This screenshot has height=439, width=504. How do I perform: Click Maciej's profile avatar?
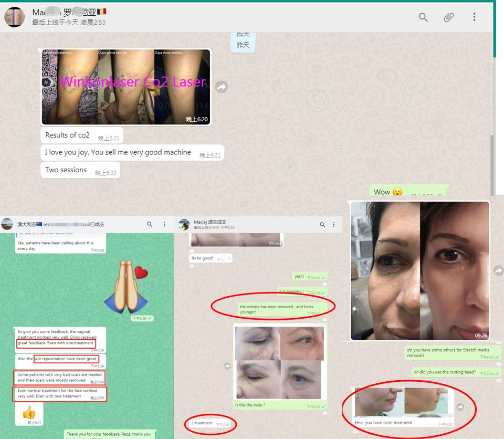(184, 225)
